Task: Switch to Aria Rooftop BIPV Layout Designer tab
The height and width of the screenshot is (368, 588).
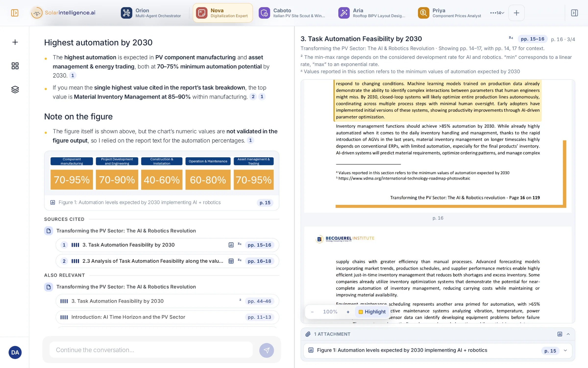Action: coord(372,13)
